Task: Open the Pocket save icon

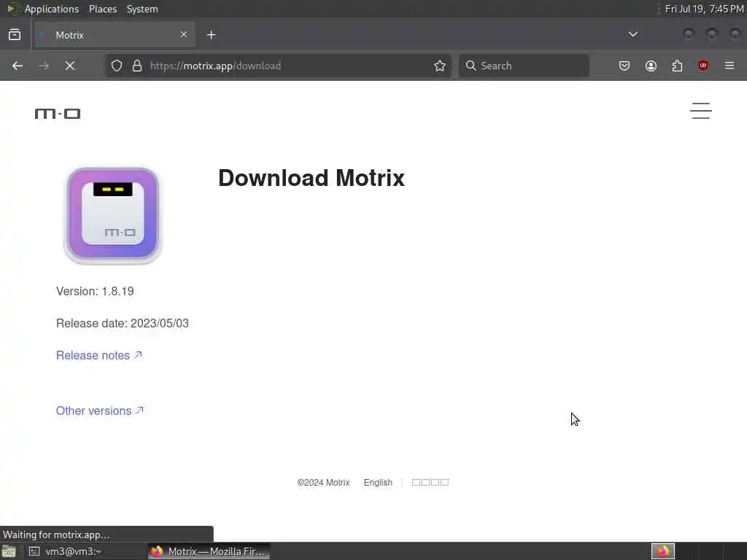Action: tap(624, 66)
